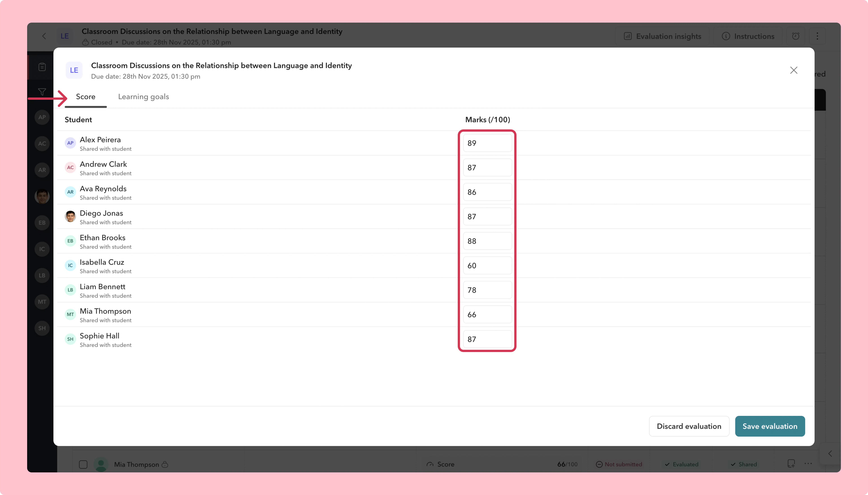Viewport: 868px width, 495px height.
Task: Select the AC avatar in the dark left sidebar
Action: [x=42, y=144]
